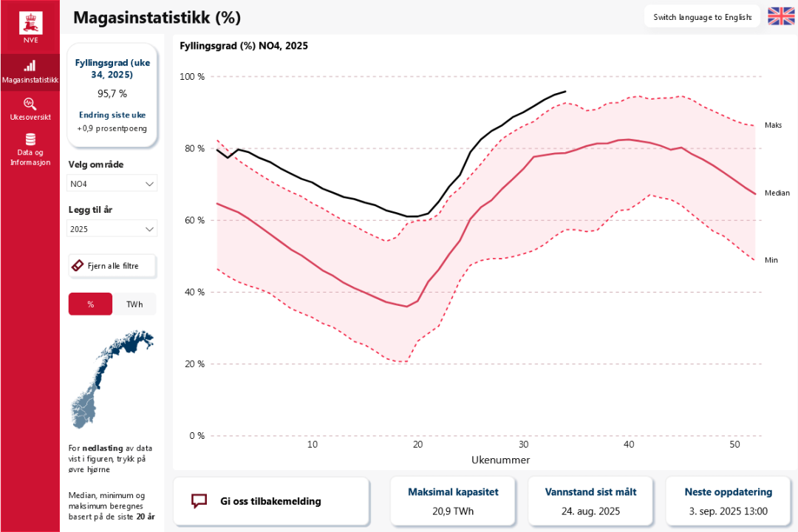
Task: Open Data og Informasjon database icon
Action: [30, 140]
